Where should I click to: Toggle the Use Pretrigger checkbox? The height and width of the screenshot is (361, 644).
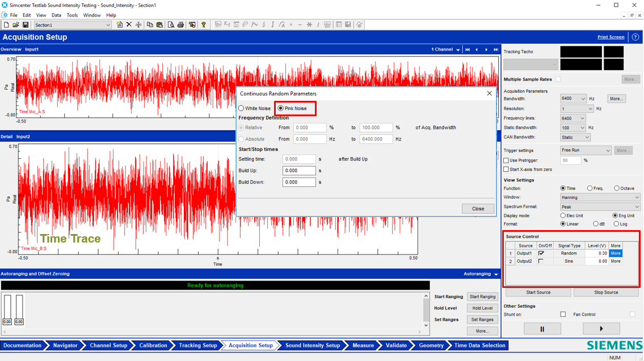point(506,160)
